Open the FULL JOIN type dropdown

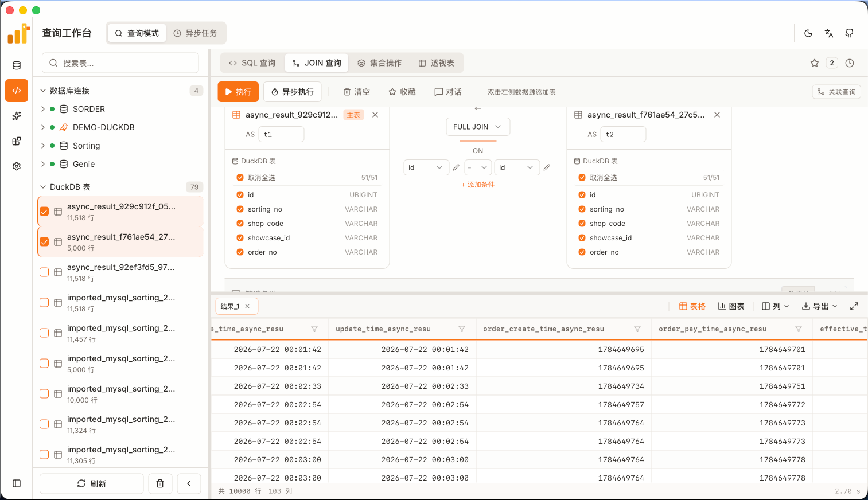(x=478, y=127)
